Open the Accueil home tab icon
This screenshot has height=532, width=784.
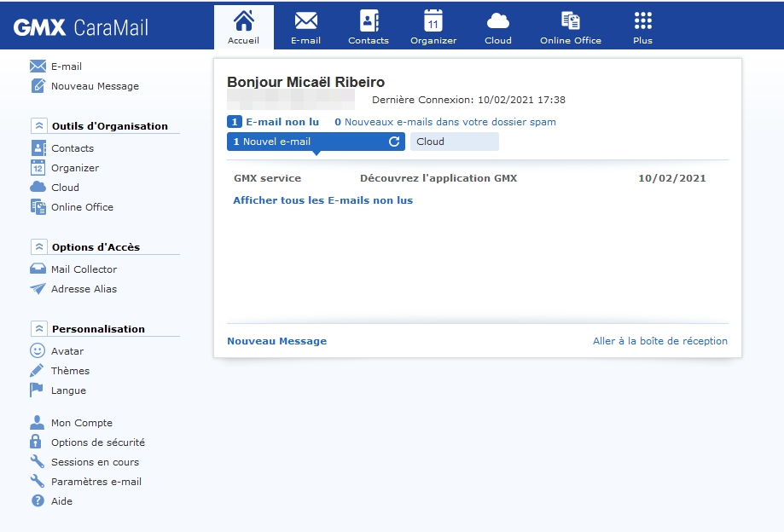[243, 21]
